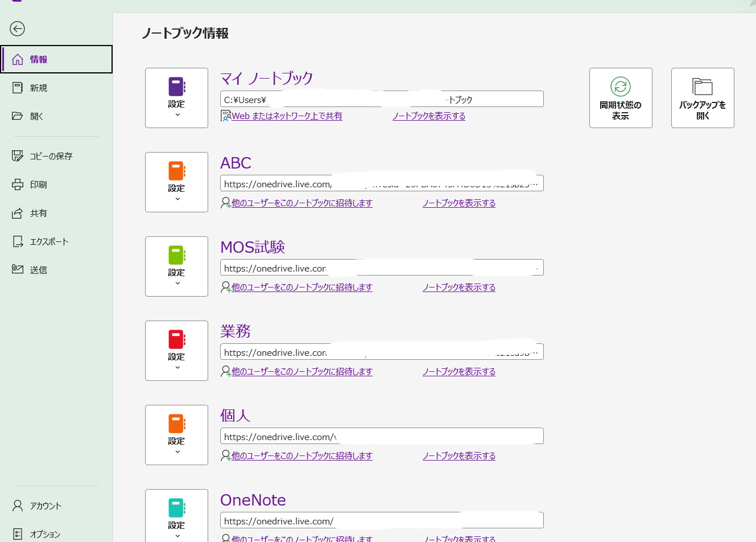Select the orange ABC notebook icon

[x=176, y=169]
